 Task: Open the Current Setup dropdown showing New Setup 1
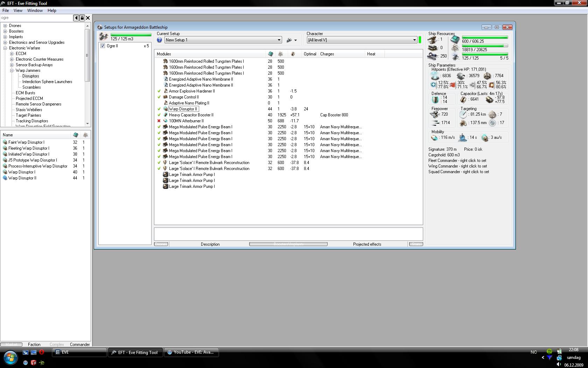point(223,40)
